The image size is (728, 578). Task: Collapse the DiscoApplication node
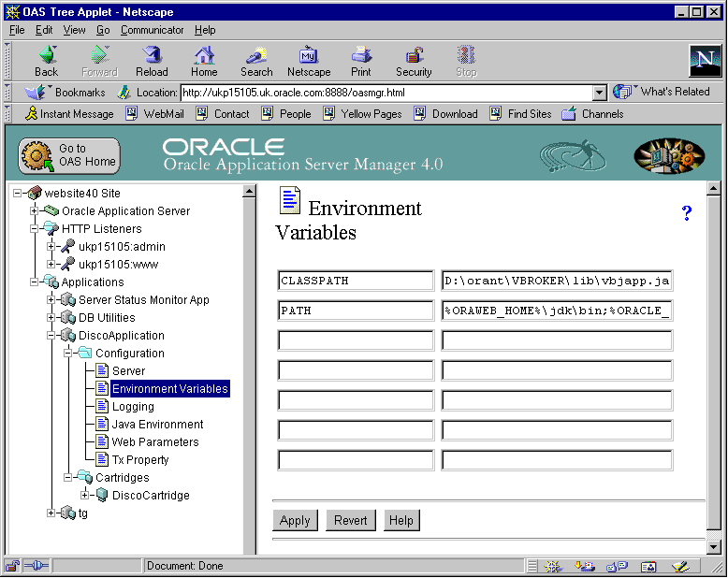click(x=51, y=336)
